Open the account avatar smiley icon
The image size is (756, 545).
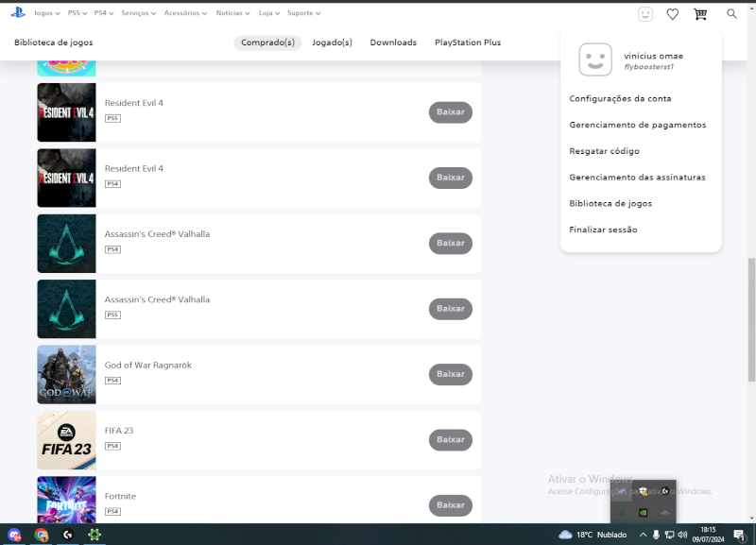(x=645, y=14)
